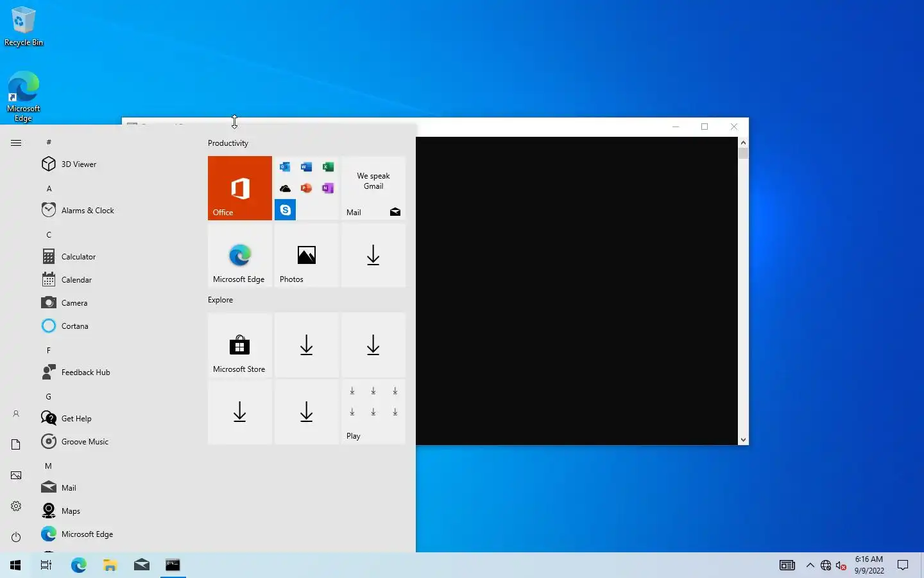Open Edge from the taskbar
924x578 pixels.
78,565
